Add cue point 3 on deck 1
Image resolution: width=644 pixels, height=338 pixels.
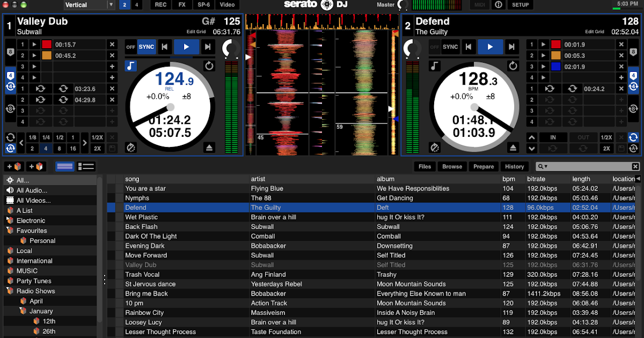[112, 67]
